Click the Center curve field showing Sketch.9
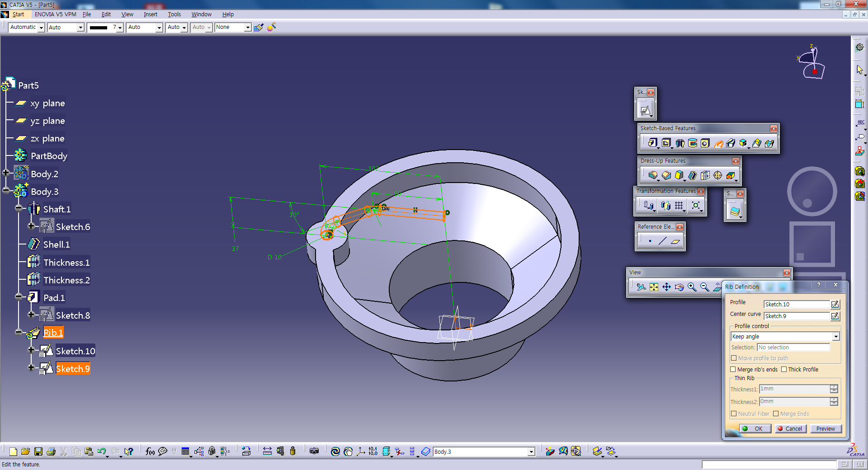 (x=797, y=316)
